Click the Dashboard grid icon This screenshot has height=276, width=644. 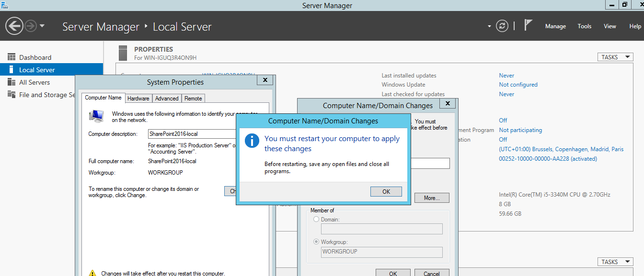pos(11,57)
